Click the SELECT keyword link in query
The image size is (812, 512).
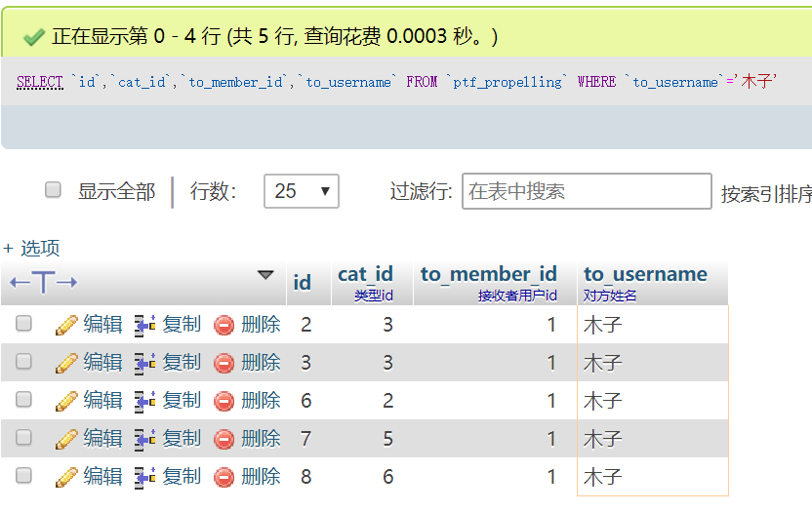[39, 82]
